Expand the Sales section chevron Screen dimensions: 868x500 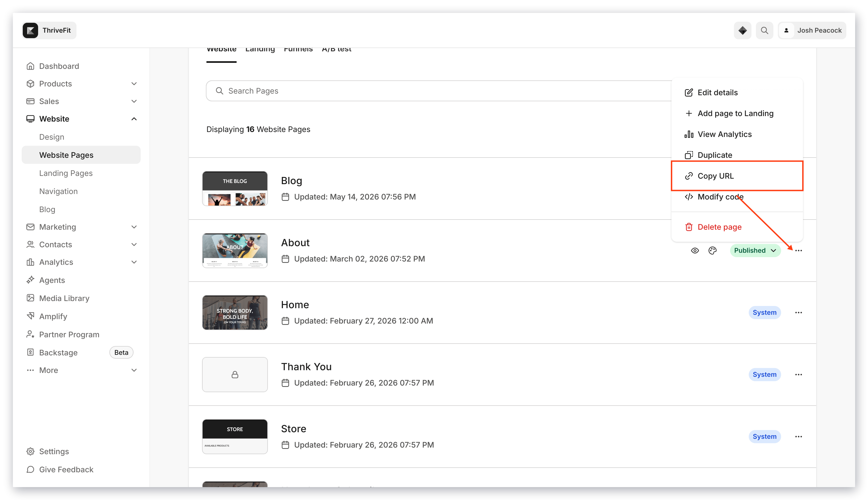[x=134, y=101]
